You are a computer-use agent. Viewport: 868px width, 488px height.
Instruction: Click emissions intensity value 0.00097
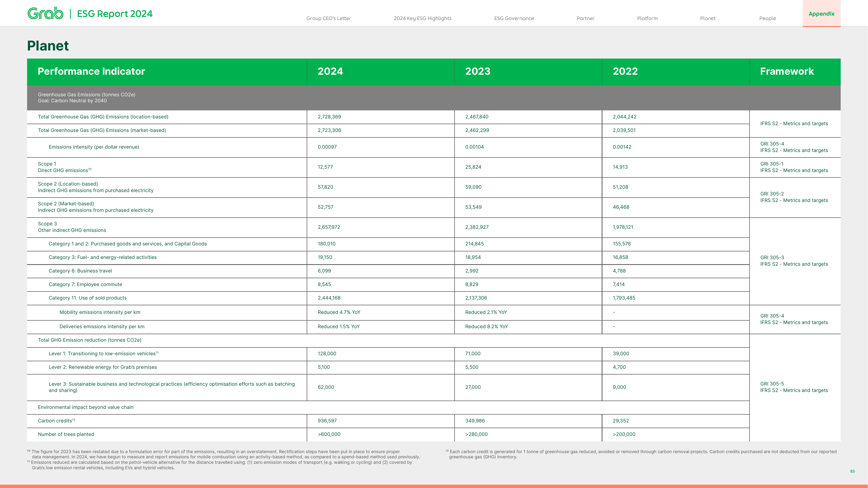(x=327, y=147)
